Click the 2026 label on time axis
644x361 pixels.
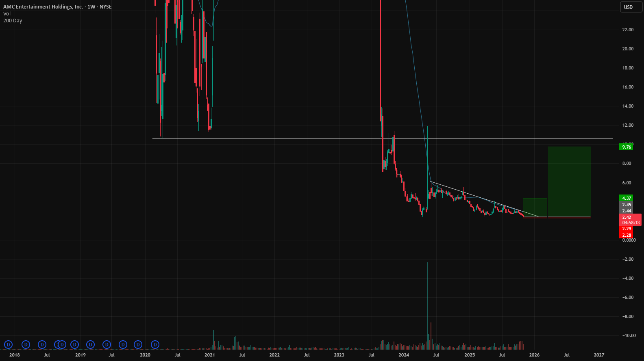534,355
